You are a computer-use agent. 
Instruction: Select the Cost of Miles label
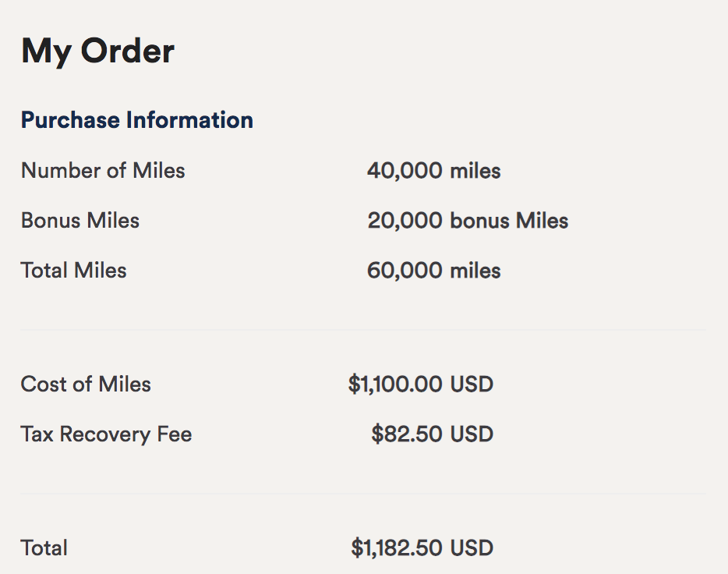coord(86,384)
